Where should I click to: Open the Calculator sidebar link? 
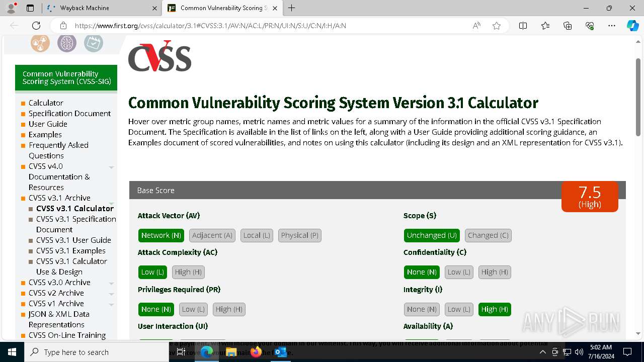point(46,103)
